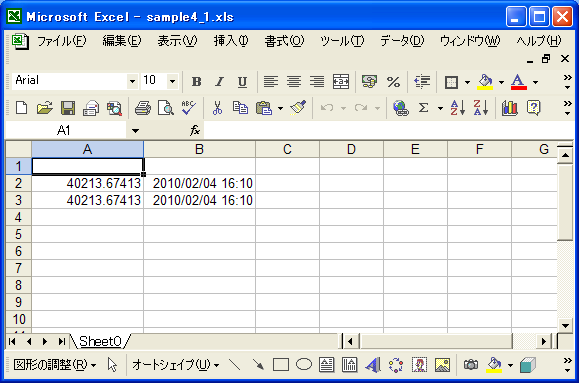The width and height of the screenshot is (579, 383).
Task: Open Print Preview
Action: (166, 108)
